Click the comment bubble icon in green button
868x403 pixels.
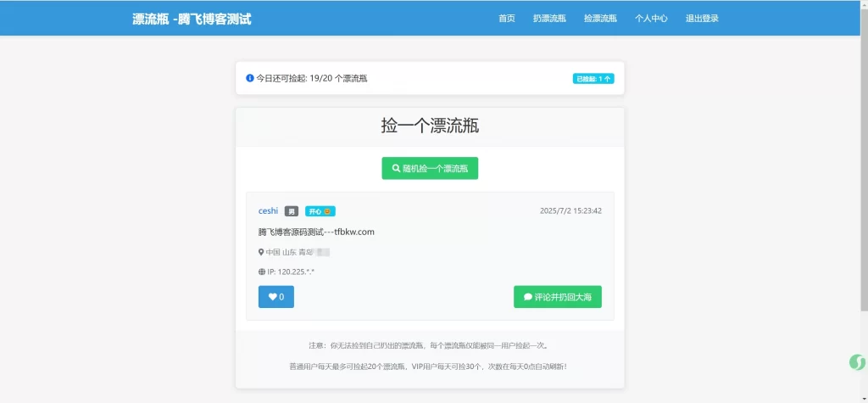point(528,297)
